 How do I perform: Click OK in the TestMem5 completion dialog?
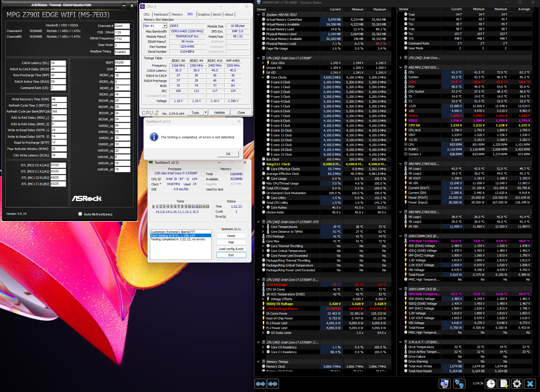pyautogui.click(x=228, y=154)
